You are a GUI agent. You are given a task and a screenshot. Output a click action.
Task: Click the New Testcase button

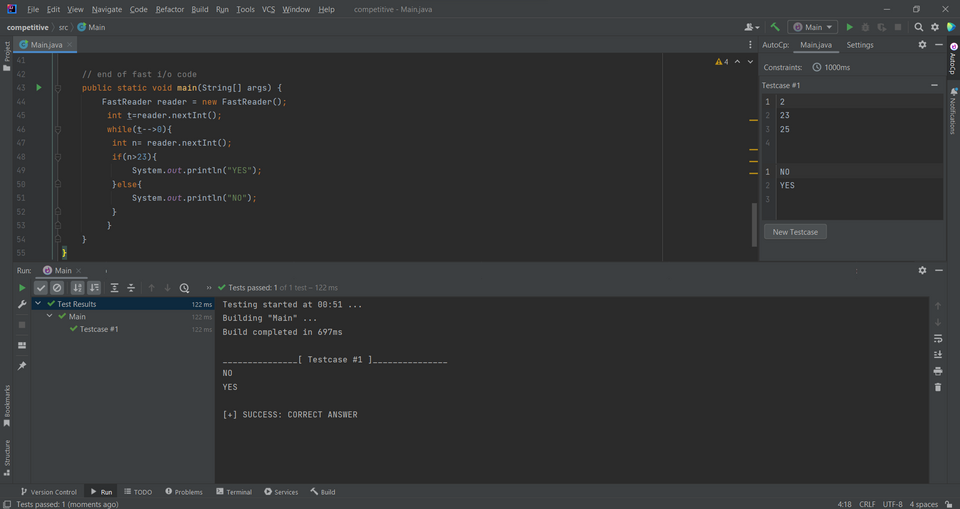pyautogui.click(x=796, y=232)
